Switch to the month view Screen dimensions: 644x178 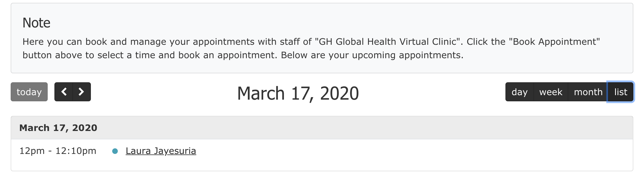[x=588, y=92]
